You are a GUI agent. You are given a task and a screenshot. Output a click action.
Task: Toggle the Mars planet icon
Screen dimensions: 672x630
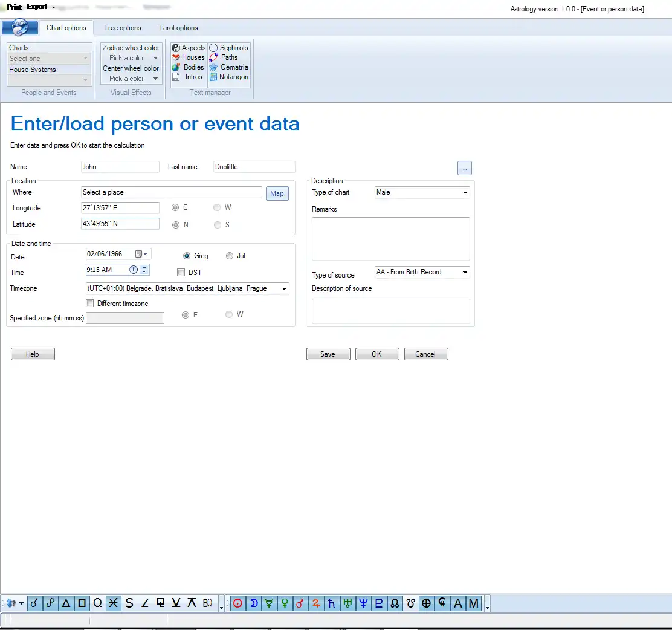[x=300, y=603]
